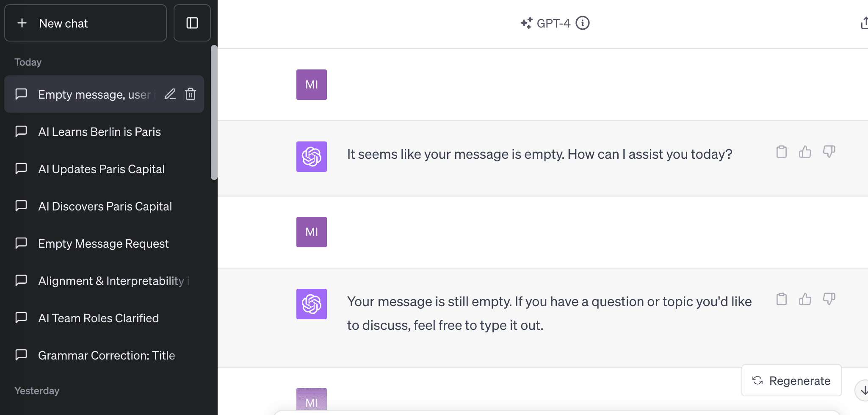
Task: Click the GPT-4 model label
Action: (553, 23)
